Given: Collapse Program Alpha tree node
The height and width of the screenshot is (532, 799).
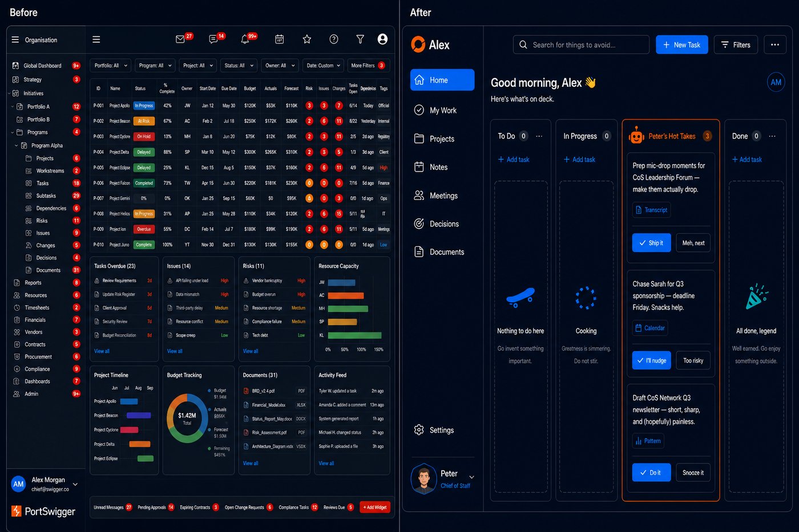Looking at the screenshot, I should [x=16, y=145].
